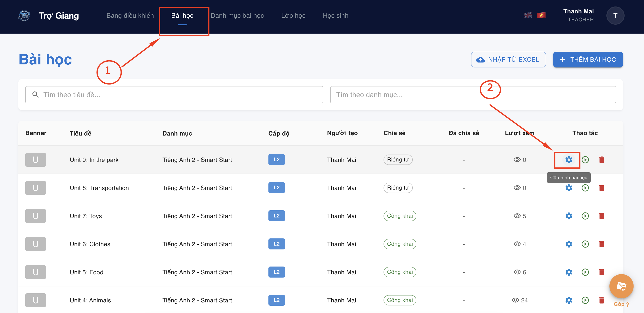Click the L2 level badge for Unit 9
The width and height of the screenshot is (644, 313).
pyautogui.click(x=276, y=160)
